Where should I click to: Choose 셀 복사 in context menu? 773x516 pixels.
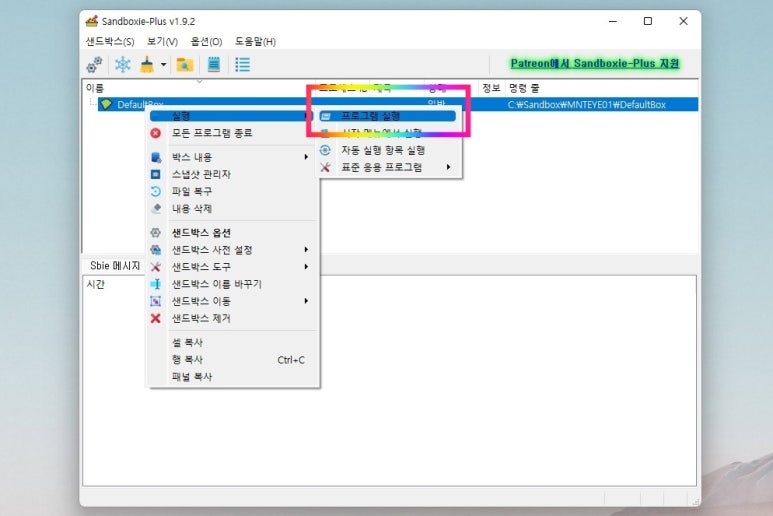point(231,343)
